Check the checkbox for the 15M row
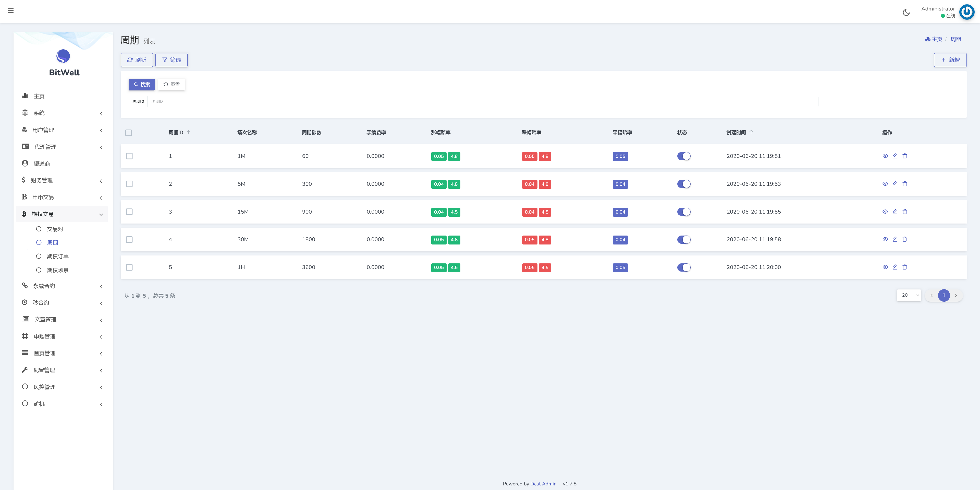The height and width of the screenshot is (490, 980). point(129,212)
